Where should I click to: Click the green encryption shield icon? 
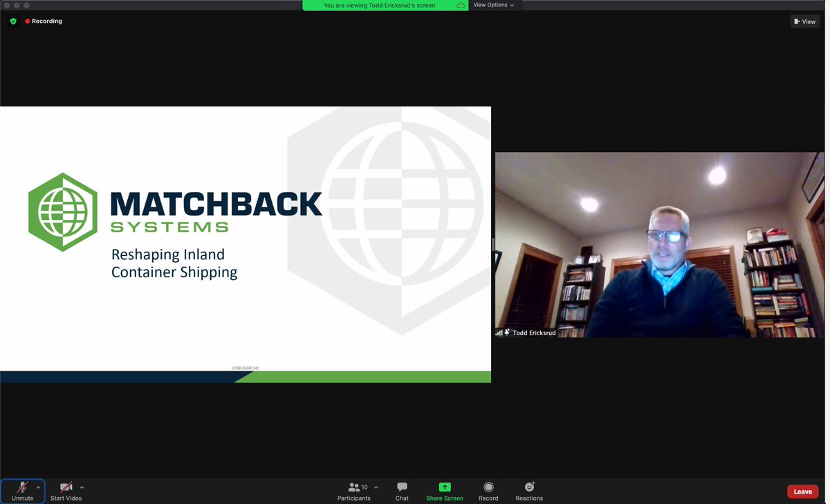pyautogui.click(x=13, y=21)
